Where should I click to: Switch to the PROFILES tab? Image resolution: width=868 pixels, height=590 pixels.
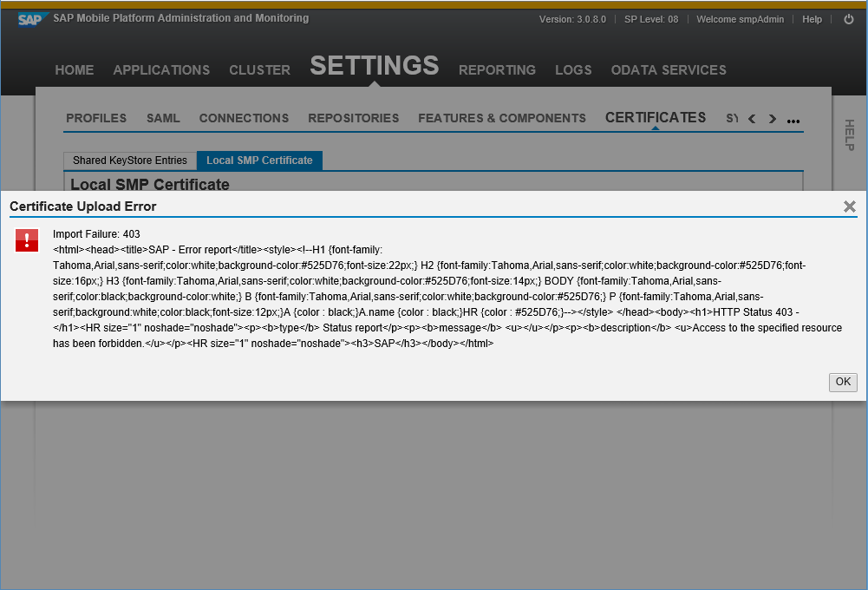[x=96, y=119]
